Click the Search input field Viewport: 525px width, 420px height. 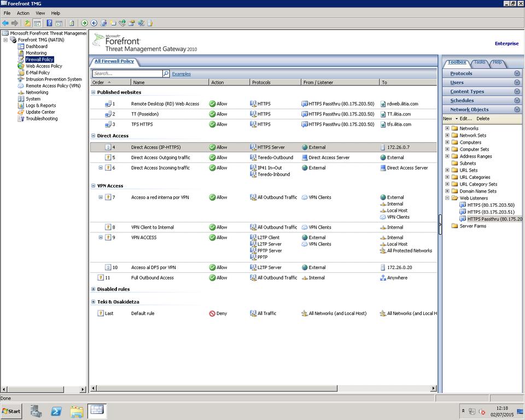click(127, 73)
